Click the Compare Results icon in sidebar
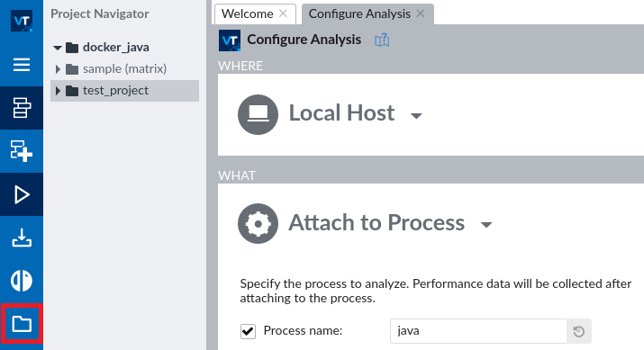The height and width of the screenshot is (350, 644). pos(22,281)
